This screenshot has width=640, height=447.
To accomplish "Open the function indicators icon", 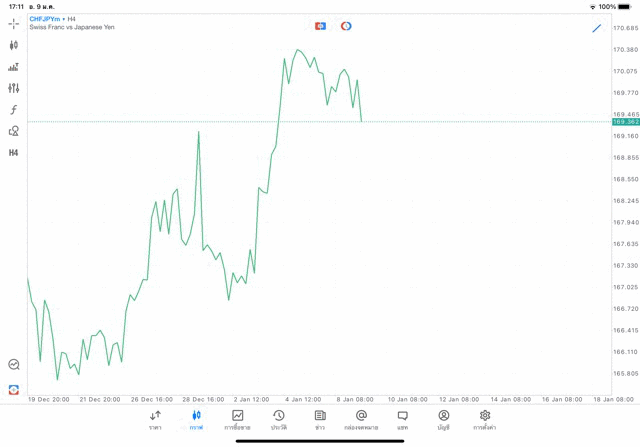I will 13,110.
